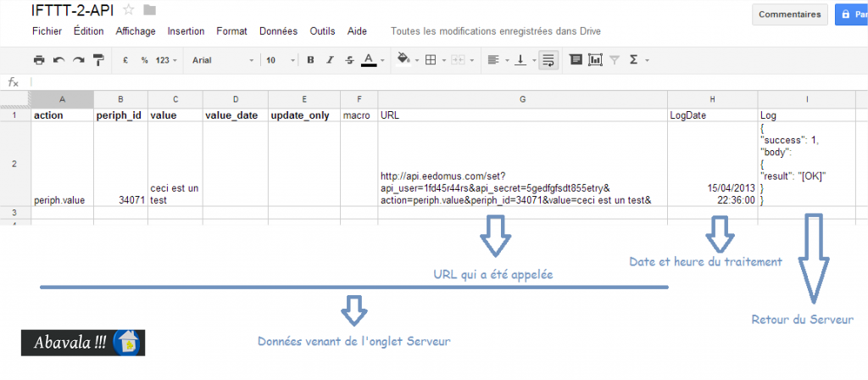Open the font size dropdown
The width and height of the screenshot is (868, 380).
click(x=277, y=60)
